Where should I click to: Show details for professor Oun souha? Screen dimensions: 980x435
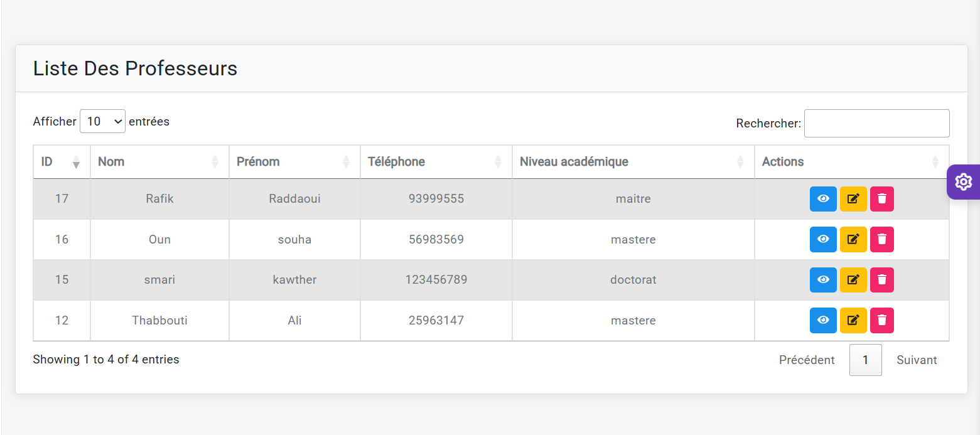click(822, 239)
